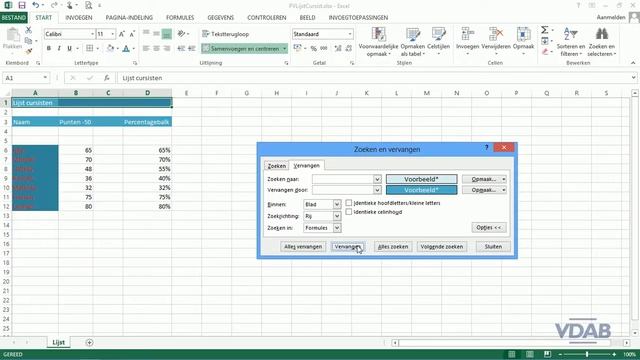640x360 pixels.
Task: Click Volgende zoeken button
Action: pos(442,247)
